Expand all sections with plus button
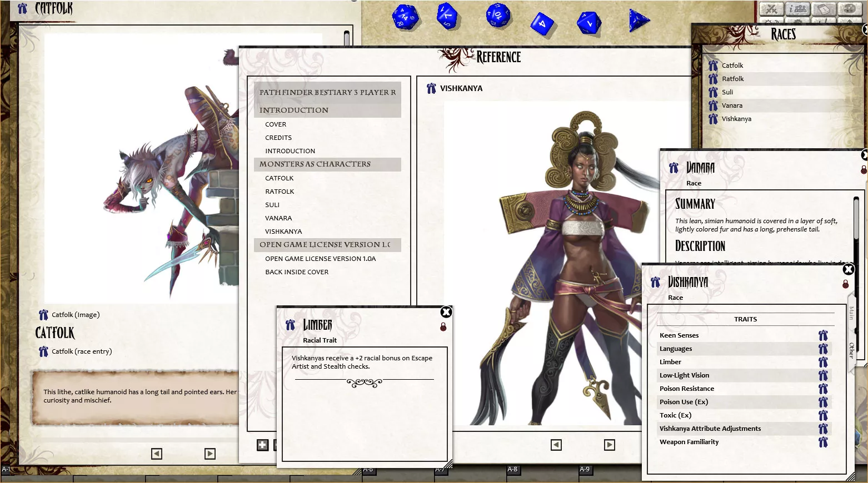868x483 pixels. pos(262,445)
